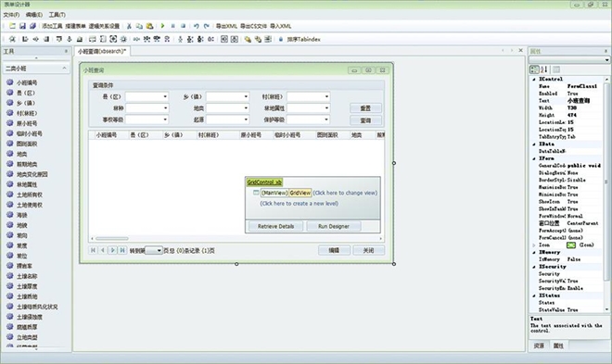612x364 pixels.
Task: Undo the last action via toolbar arrow
Action: (x=196, y=26)
